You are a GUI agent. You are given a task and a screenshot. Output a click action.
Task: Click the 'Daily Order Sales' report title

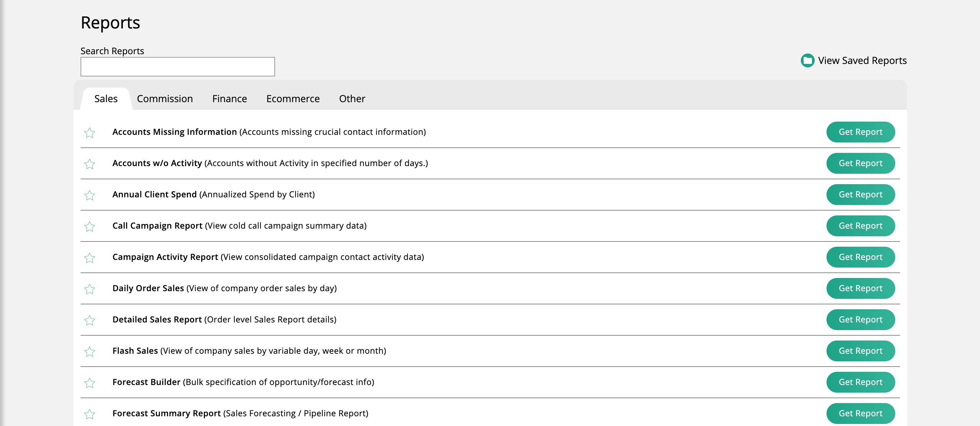[x=148, y=288]
